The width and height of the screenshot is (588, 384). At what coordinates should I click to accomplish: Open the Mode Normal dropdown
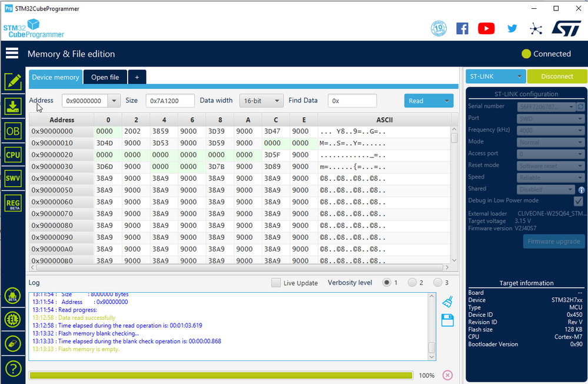pos(550,143)
